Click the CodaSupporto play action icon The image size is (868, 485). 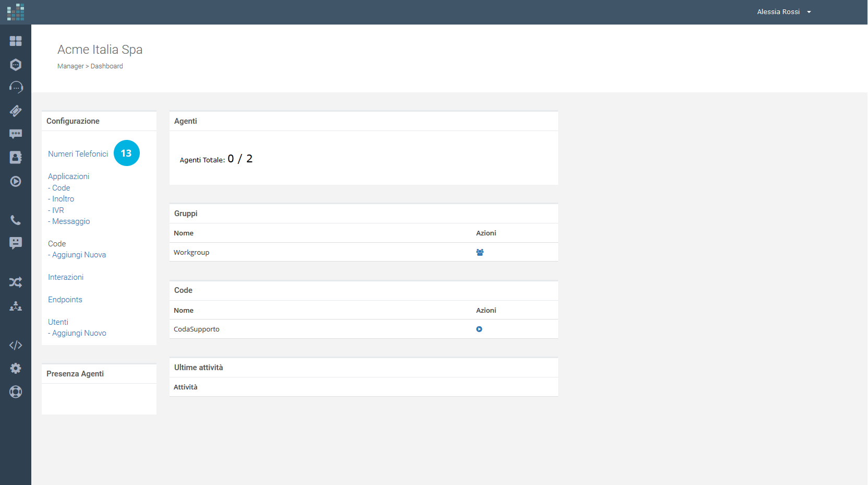pyautogui.click(x=479, y=329)
